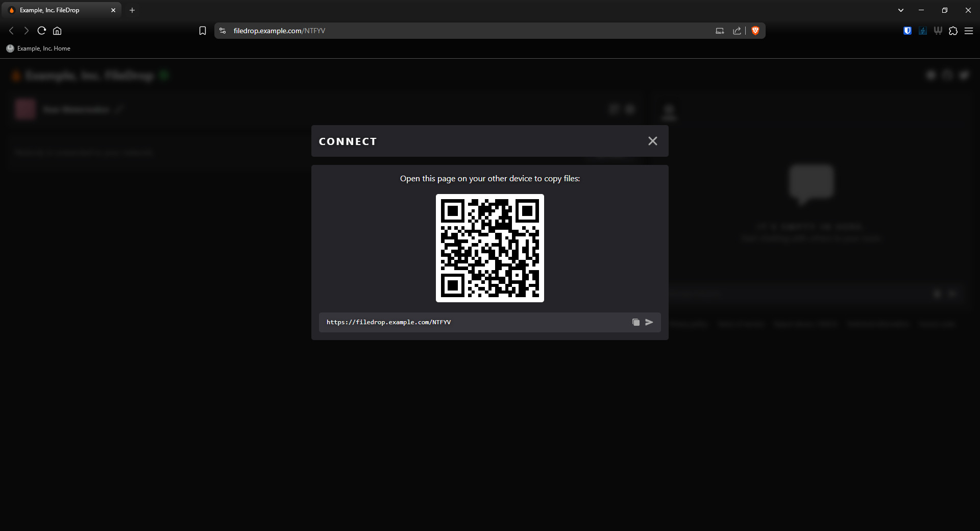
Task: Expand the tab search dropdown
Action: tap(901, 10)
